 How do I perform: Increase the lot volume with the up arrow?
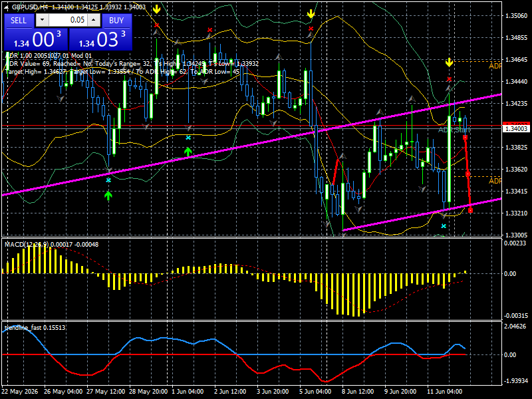[94, 20]
